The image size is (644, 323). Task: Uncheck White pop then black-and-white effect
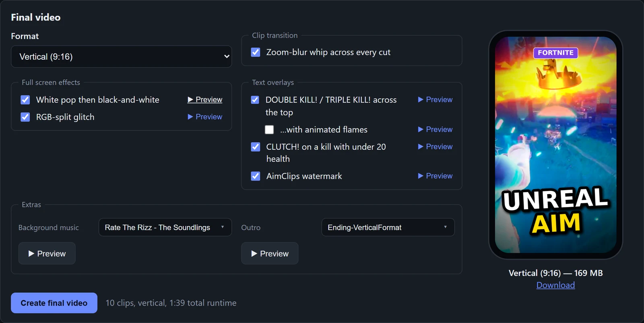[25, 100]
